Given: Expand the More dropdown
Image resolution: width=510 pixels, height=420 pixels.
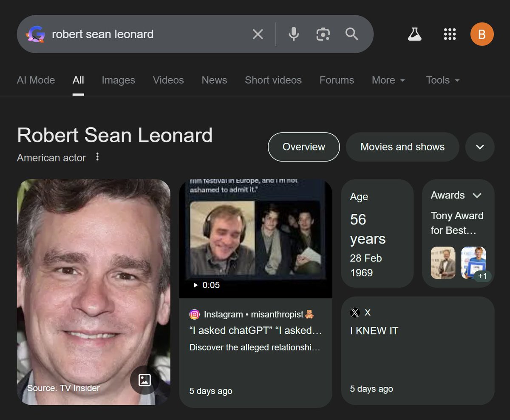Looking at the screenshot, I should (x=388, y=80).
